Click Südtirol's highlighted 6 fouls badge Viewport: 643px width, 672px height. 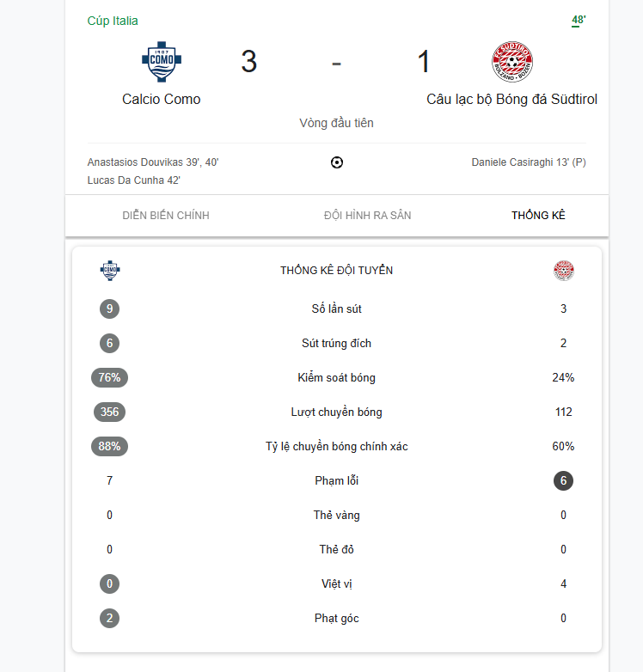pyautogui.click(x=564, y=480)
